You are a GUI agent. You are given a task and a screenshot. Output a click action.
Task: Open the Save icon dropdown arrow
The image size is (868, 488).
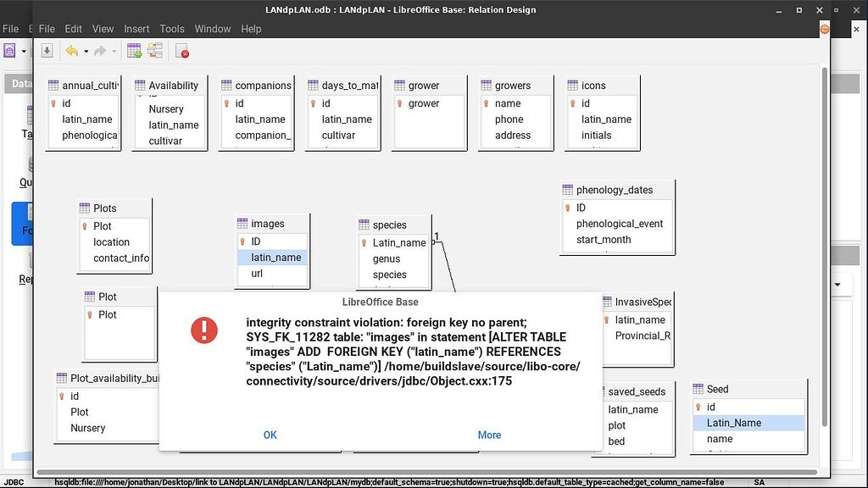[24, 51]
